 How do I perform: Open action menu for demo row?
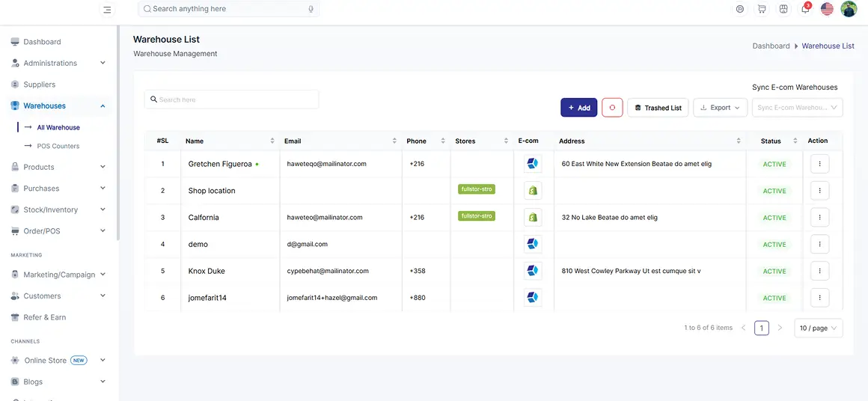(819, 244)
